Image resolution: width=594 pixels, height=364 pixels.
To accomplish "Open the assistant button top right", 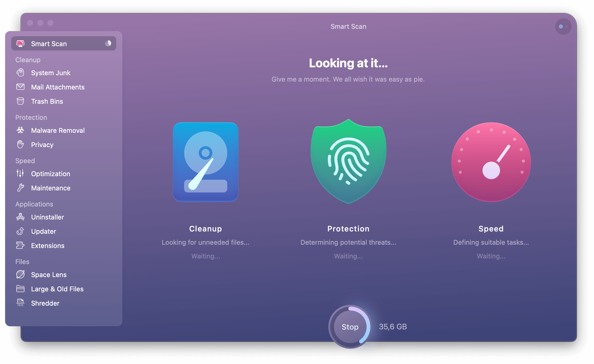I will [563, 27].
